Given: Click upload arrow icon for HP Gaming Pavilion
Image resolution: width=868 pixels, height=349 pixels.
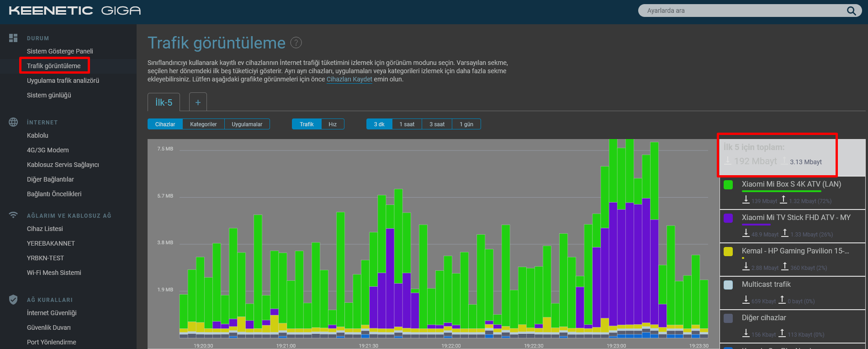Looking at the screenshot, I should 785,266.
